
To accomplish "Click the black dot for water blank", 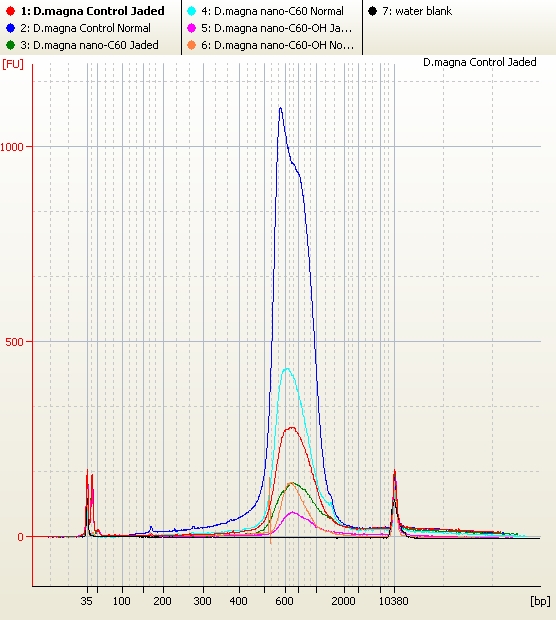I will point(372,11).
